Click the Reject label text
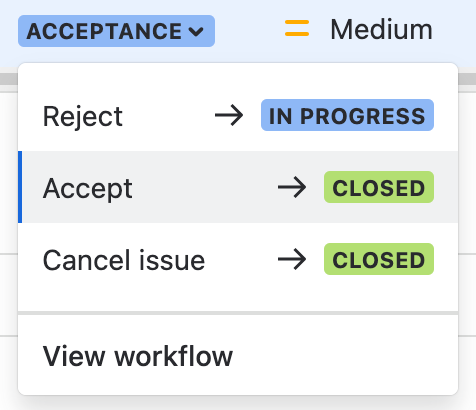Viewport: 476px width, 410px height. [83, 117]
